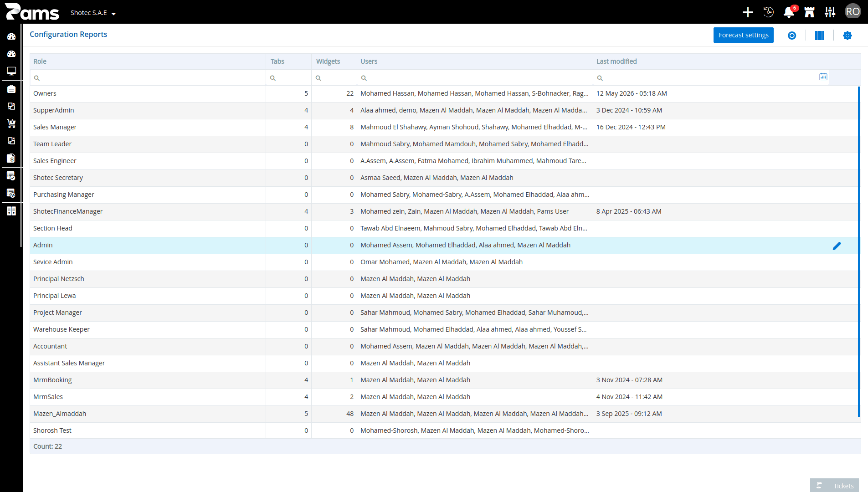Select the ShotecFinanceManager role row
The width and height of the screenshot is (868, 492).
pos(445,211)
